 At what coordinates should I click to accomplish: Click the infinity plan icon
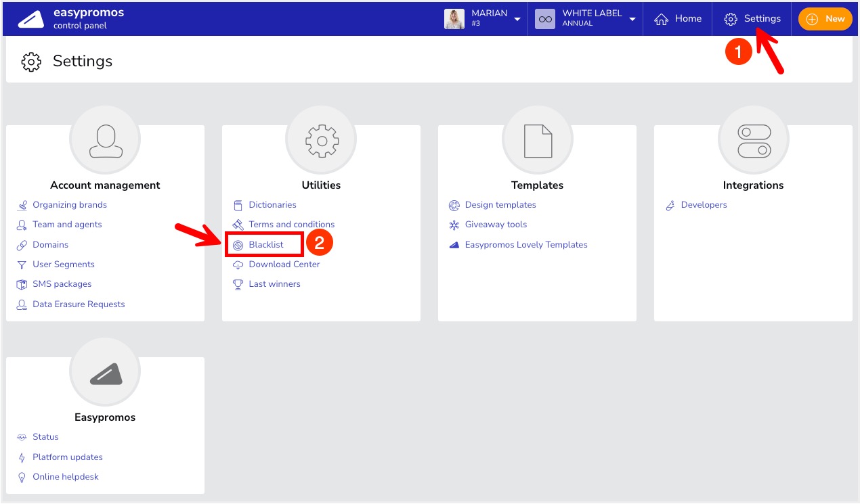(545, 19)
